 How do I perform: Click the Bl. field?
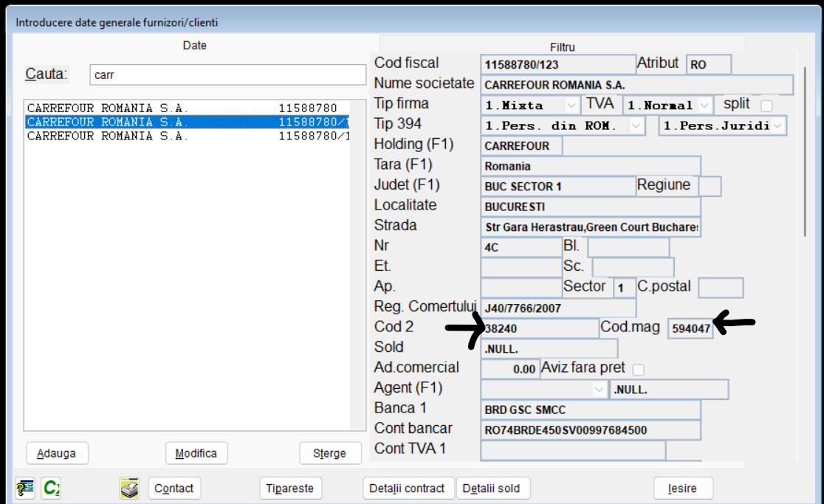point(628,247)
